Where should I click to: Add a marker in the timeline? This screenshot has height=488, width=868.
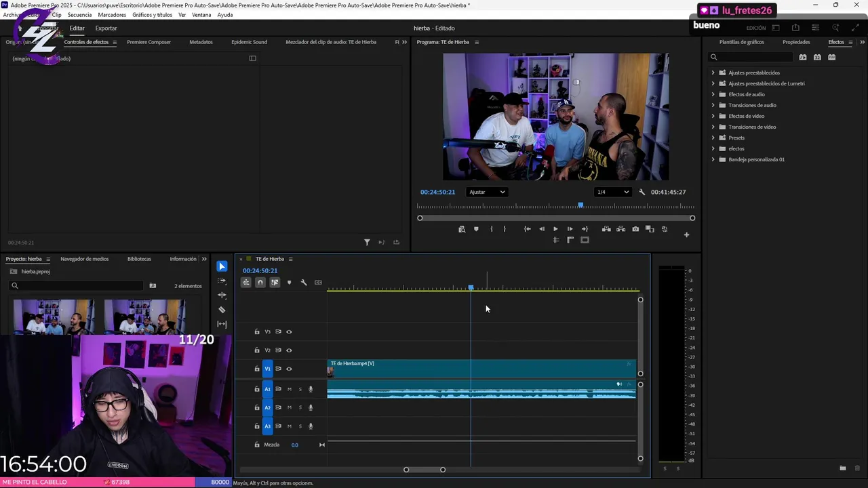(289, 283)
